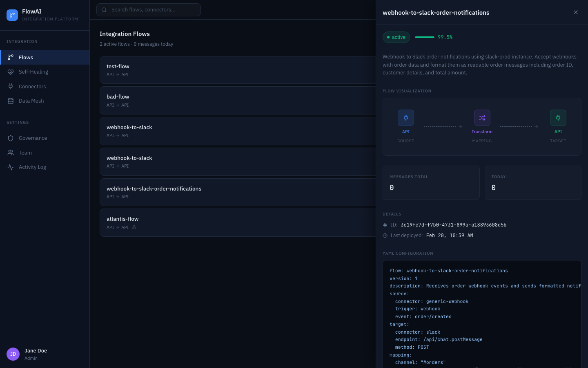Viewport: 588px width, 368px height.
Task: Click the self-healing icon beside atlantis-flow
Action: (134, 227)
